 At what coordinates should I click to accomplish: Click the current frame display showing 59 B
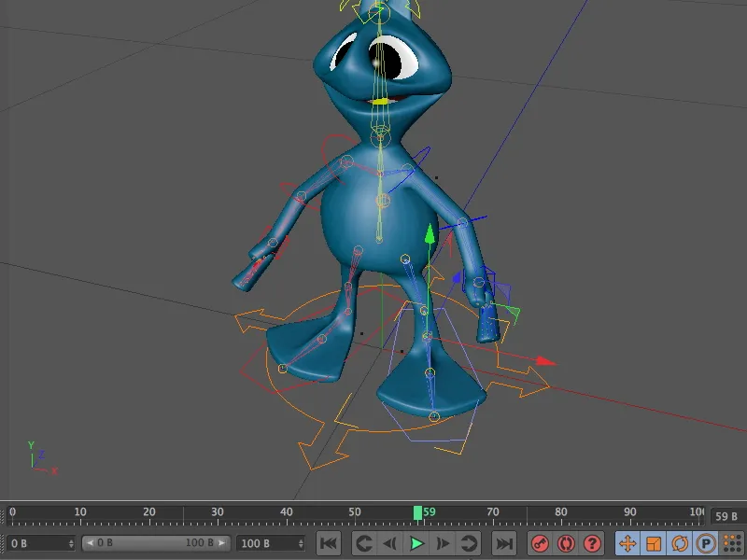(726, 516)
